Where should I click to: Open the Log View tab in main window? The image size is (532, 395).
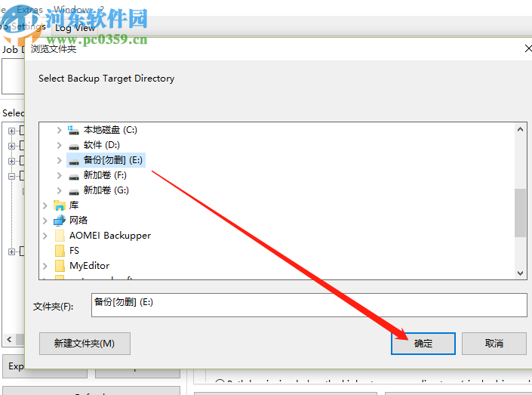pos(75,28)
